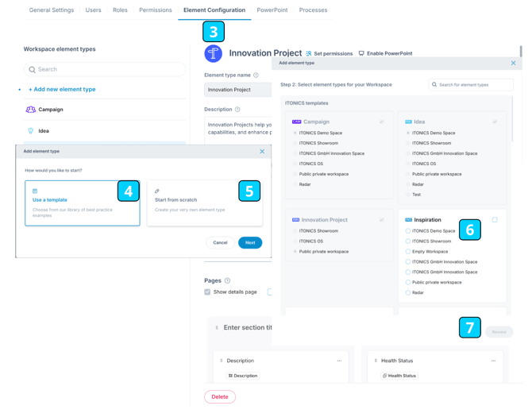Click the Review button
The image size is (532, 417).
tap(499, 332)
